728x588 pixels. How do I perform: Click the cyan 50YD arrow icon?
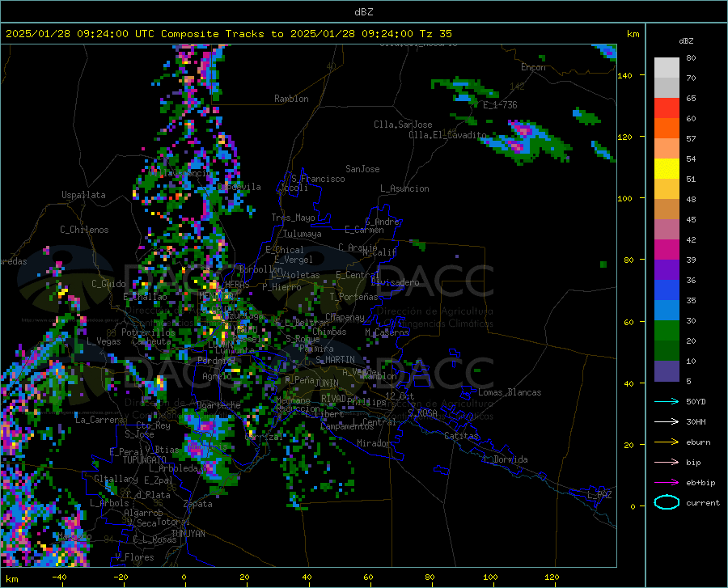point(667,401)
